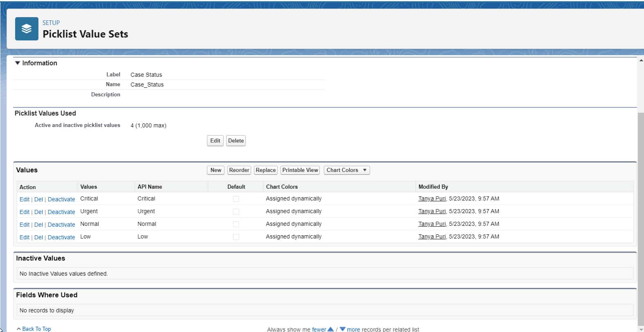Click New to add a picklist value
This screenshot has height=332, width=644.
(x=215, y=170)
